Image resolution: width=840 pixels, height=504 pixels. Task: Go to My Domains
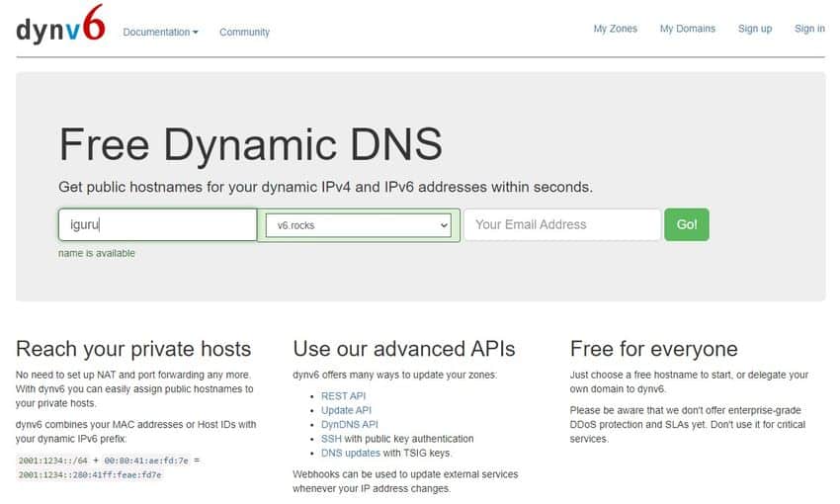coord(688,29)
